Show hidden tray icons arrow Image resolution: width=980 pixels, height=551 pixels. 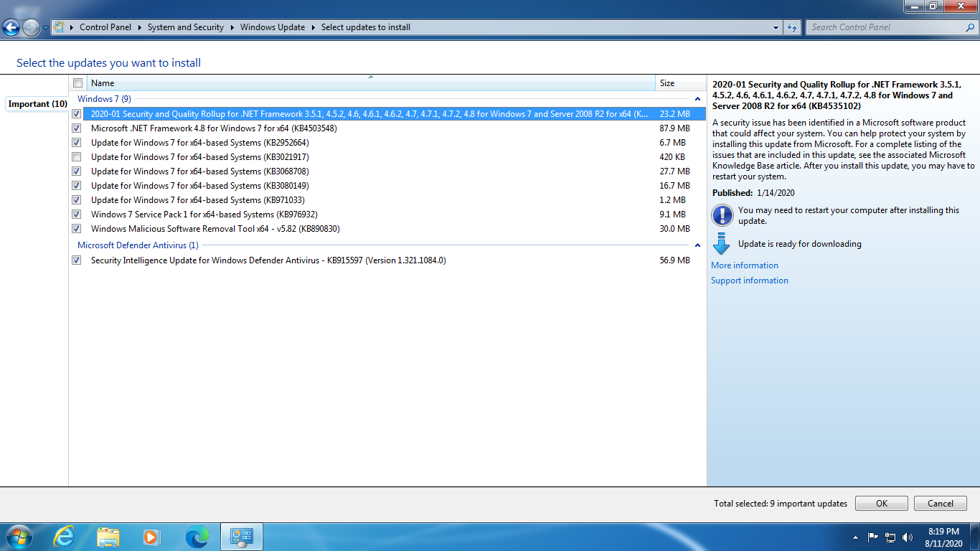point(855,537)
